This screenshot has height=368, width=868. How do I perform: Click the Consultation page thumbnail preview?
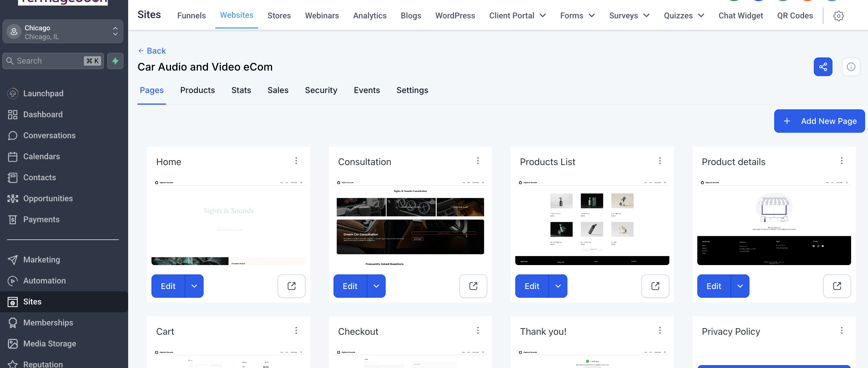click(410, 222)
